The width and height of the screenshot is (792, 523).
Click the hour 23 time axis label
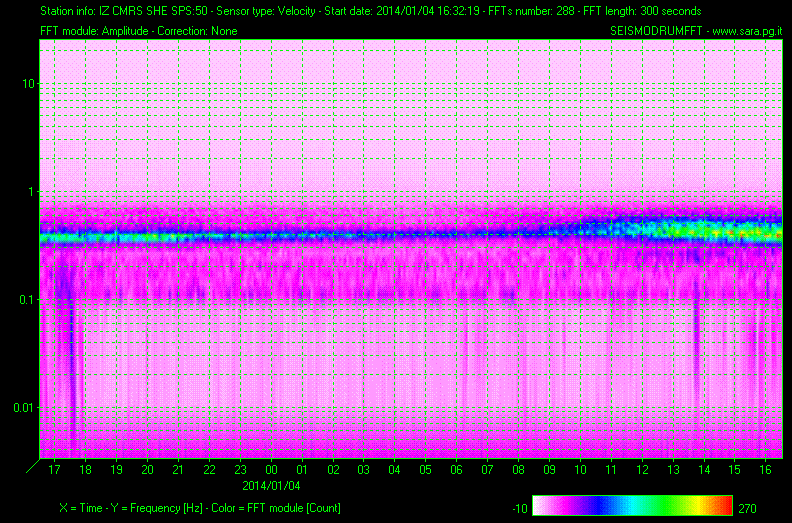click(x=240, y=469)
